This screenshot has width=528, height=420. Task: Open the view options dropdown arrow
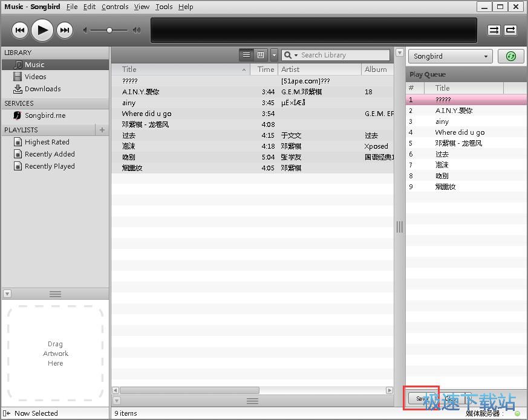(274, 55)
